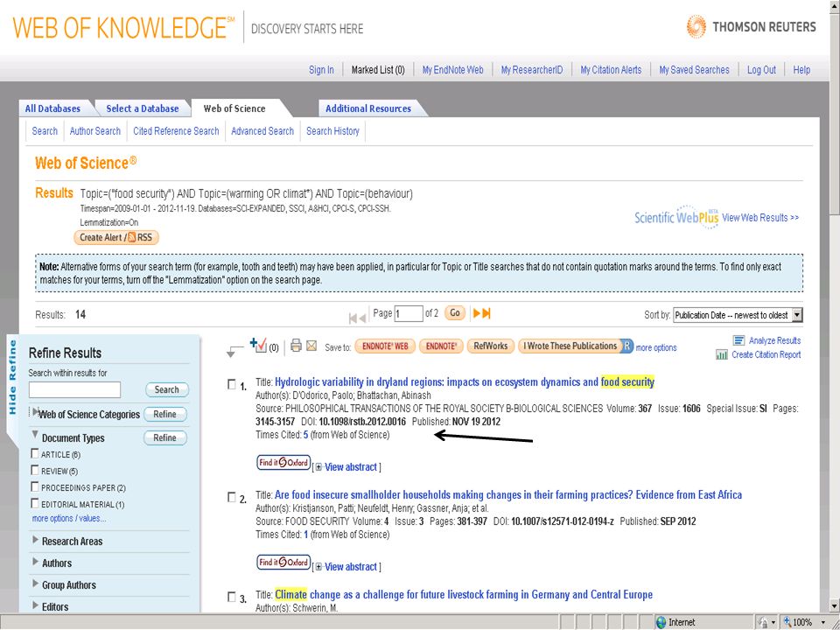The width and height of the screenshot is (840, 630).
Task: Open My EndNote Web link
Action: (x=452, y=70)
